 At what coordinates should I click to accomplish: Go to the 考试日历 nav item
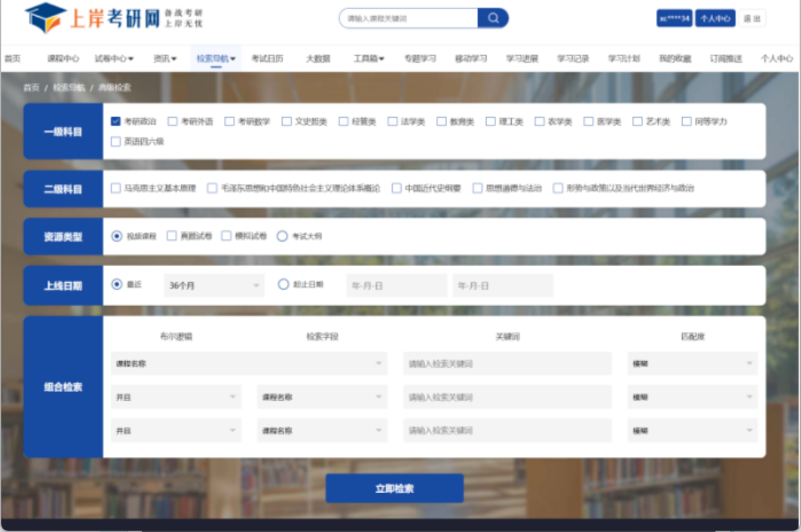point(267,59)
